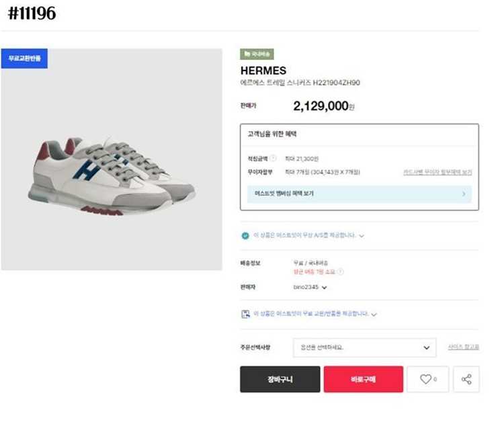This screenshot has height=443, width=504.
Task: Click the heart wishlist icon
Action: 425,379
